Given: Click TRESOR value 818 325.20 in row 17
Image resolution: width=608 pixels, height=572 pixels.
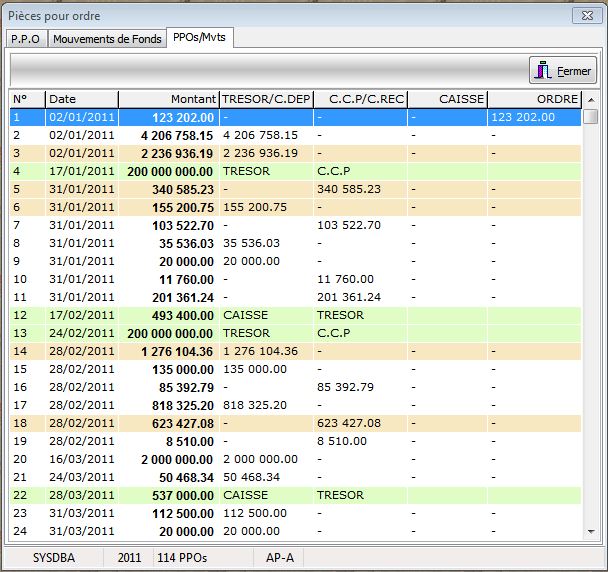Looking at the screenshot, I should pos(255,405).
